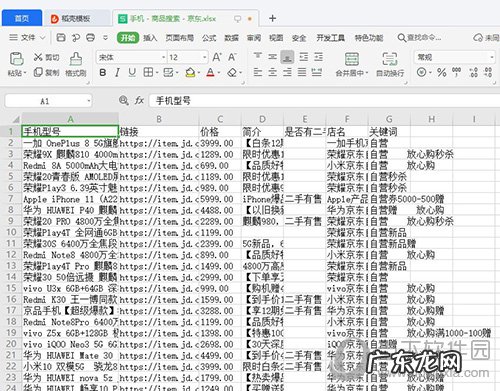The width and height of the screenshot is (500, 391).
Task: Expand the Name Box dropdown arrow
Action: coord(89,101)
